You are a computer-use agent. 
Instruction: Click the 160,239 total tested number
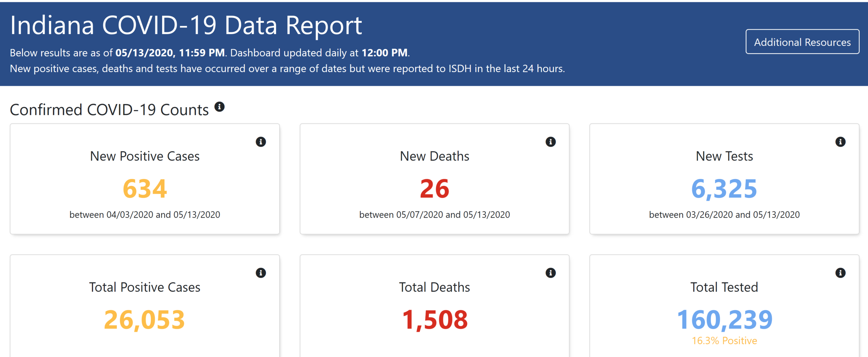click(x=724, y=320)
